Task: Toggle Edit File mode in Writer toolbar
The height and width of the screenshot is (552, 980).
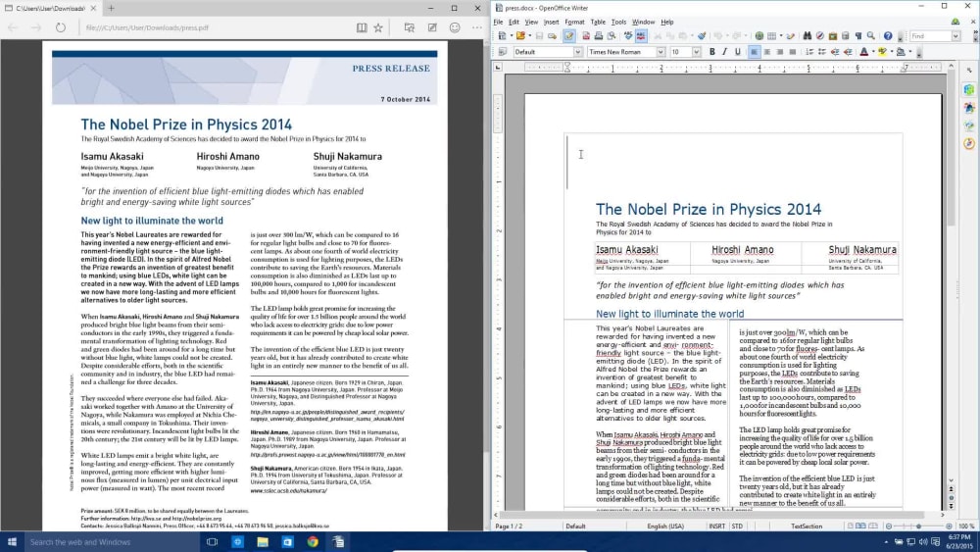Action: click(568, 35)
